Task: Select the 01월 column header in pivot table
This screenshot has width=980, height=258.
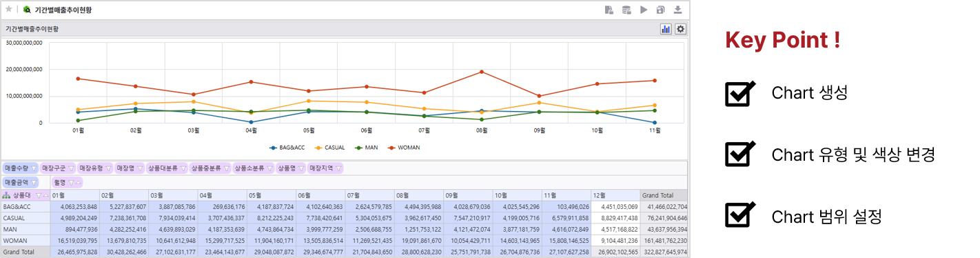Action: click(74, 195)
